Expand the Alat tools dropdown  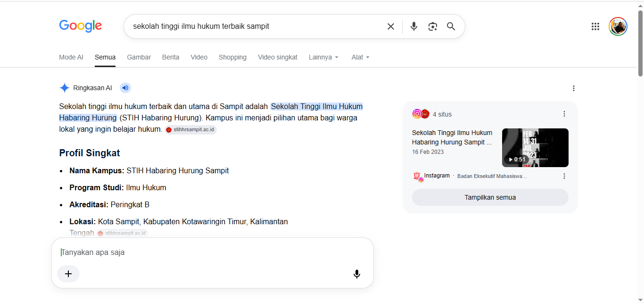(361, 57)
